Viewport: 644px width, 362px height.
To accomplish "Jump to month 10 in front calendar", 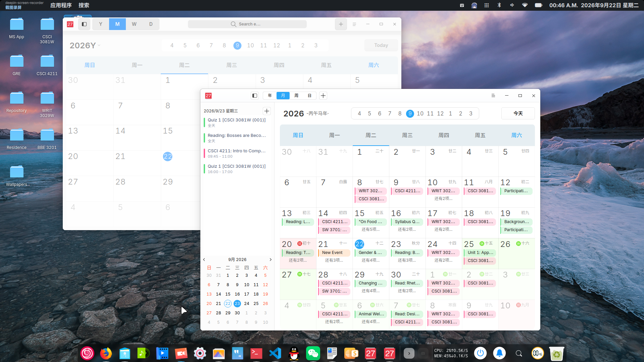I will tap(420, 113).
